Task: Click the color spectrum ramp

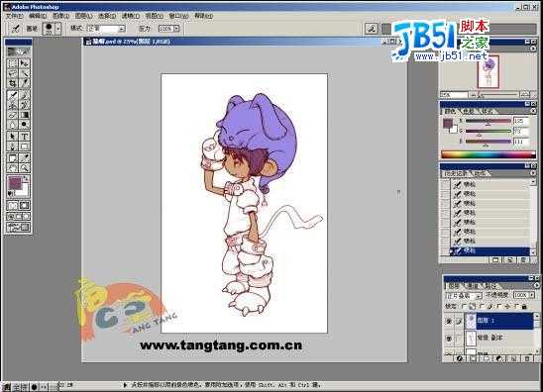Action: click(x=488, y=154)
